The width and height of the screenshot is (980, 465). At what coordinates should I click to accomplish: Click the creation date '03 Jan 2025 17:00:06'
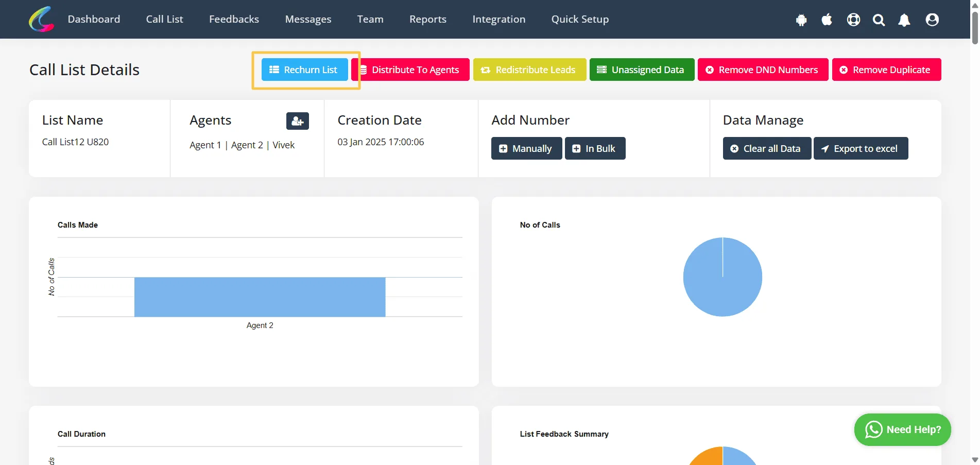pos(381,142)
